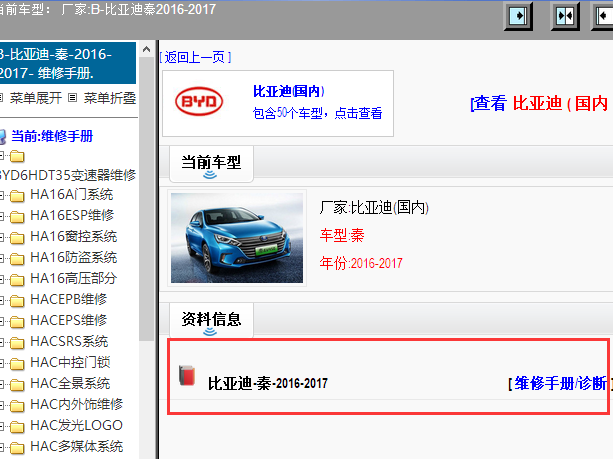Expand the HA16防盗系统 tree node

tap(2, 258)
